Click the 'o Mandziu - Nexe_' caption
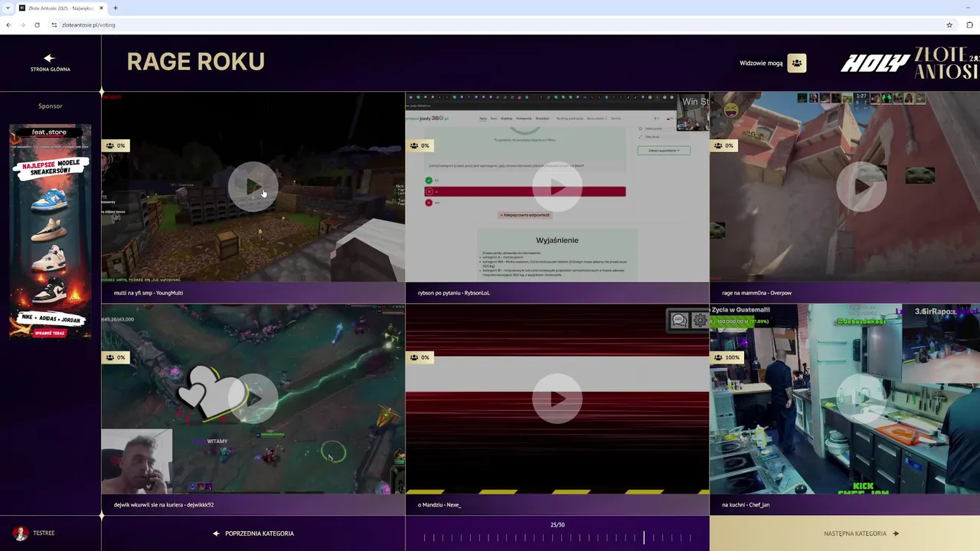980x551 pixels. 439,504
